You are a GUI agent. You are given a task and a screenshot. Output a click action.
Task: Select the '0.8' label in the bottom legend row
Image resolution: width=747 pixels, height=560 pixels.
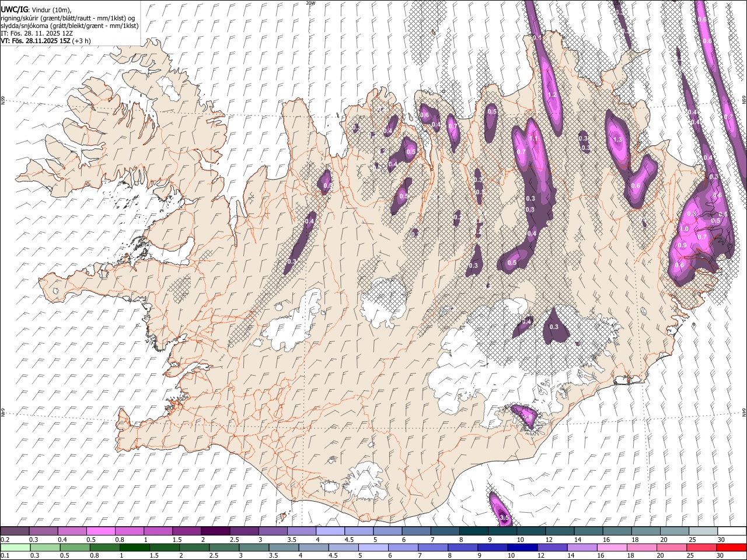click(94, 556)
